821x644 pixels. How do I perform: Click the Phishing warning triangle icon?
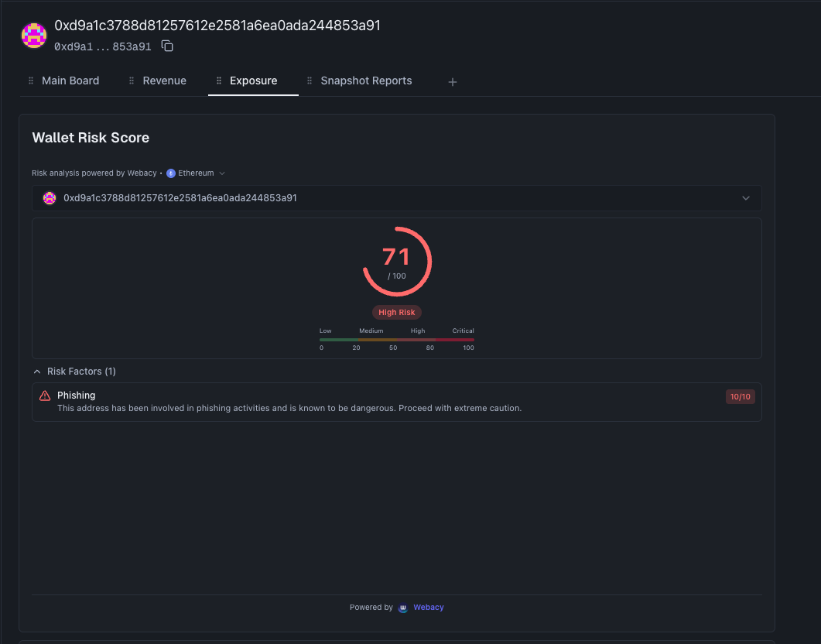coord(45,396)
